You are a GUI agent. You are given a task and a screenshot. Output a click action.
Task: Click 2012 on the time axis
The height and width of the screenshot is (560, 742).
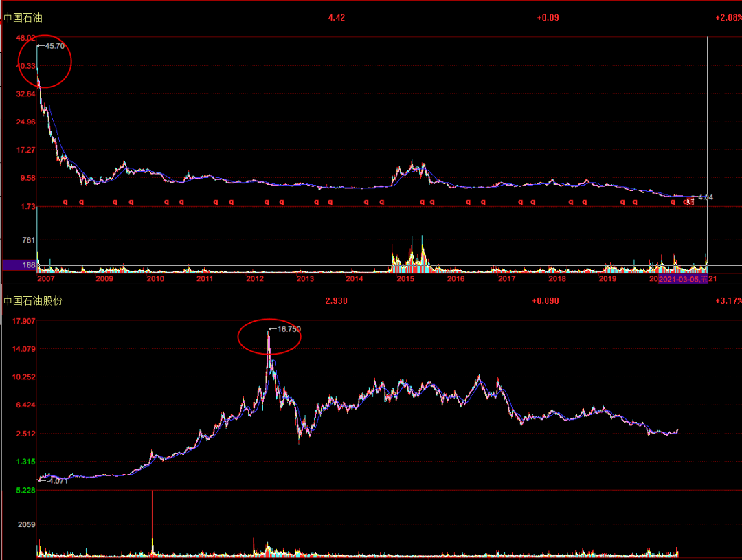coord(255,278)
